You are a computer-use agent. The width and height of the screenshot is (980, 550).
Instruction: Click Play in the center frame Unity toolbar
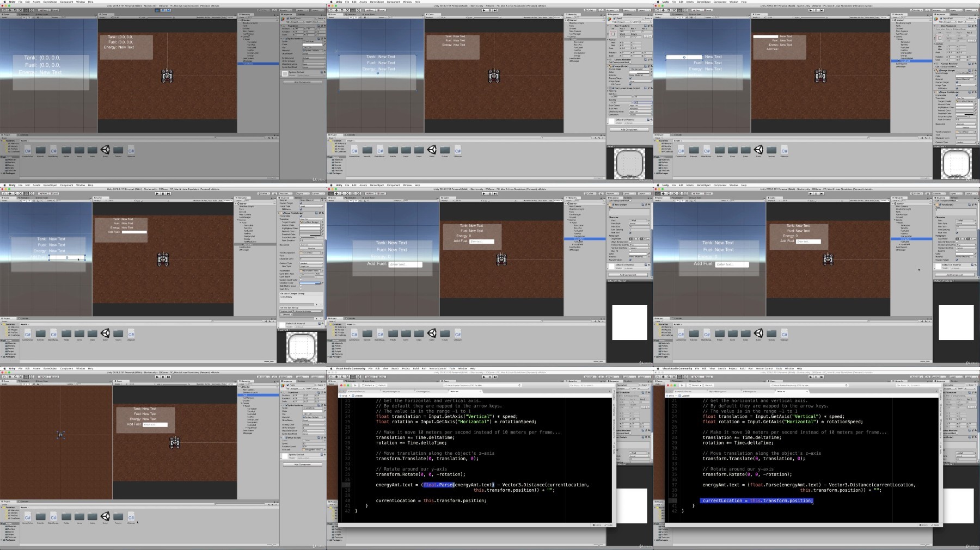(484, 193)
